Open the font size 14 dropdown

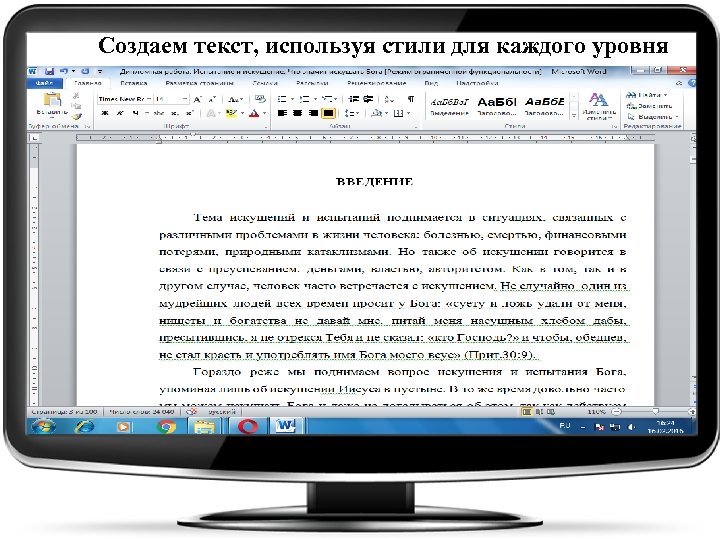(185, 99)
